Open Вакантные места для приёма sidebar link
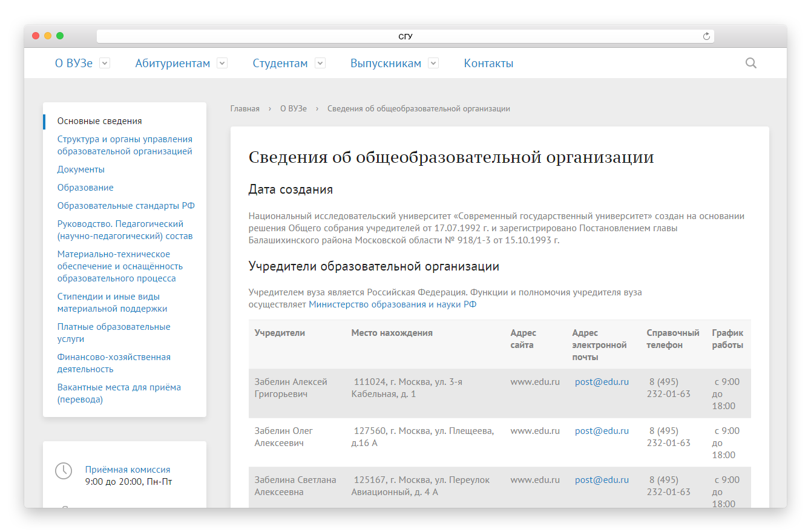The height and width of the screenshot is (532, 811). coord(119,393)
